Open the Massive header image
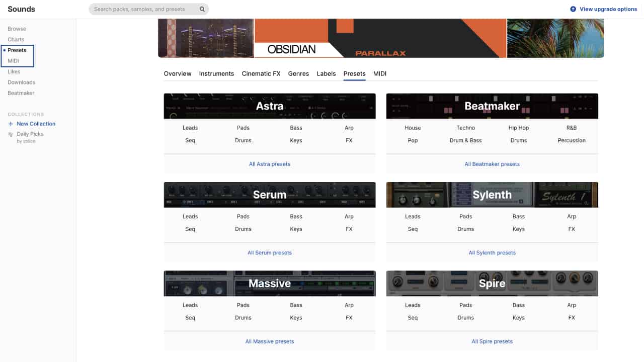Image resolution: width=644 pixels, height=362 pixels. pyautogui.click(x=270, y=284)
